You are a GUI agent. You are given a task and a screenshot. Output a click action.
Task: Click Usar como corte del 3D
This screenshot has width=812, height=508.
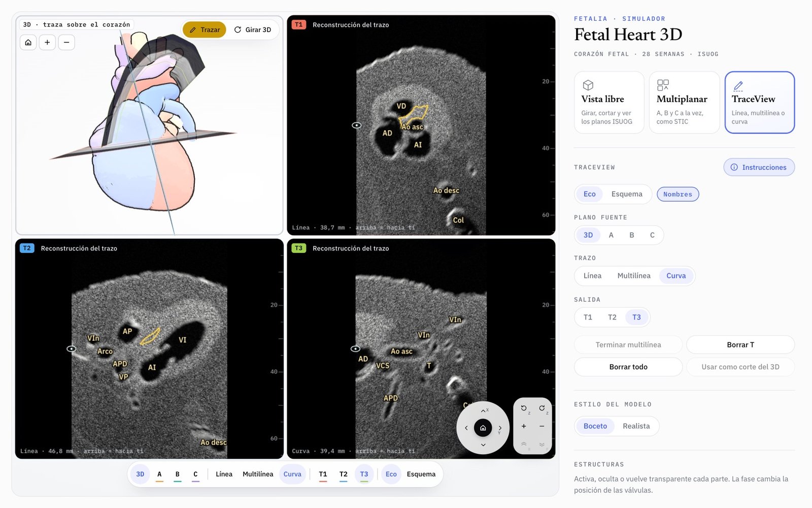(x=740, y=367)
